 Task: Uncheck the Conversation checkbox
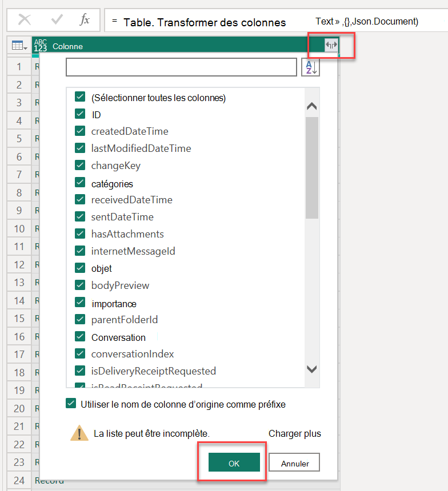(80, 337)
